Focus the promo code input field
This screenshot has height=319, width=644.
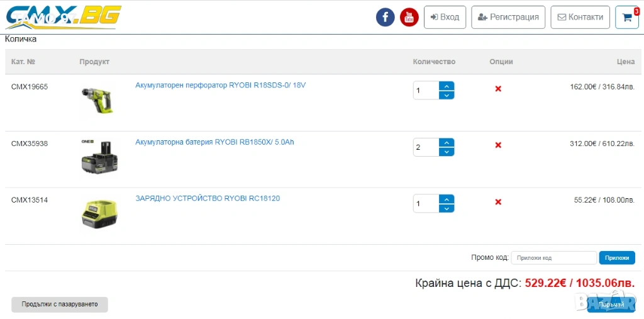tap(553, 258)
